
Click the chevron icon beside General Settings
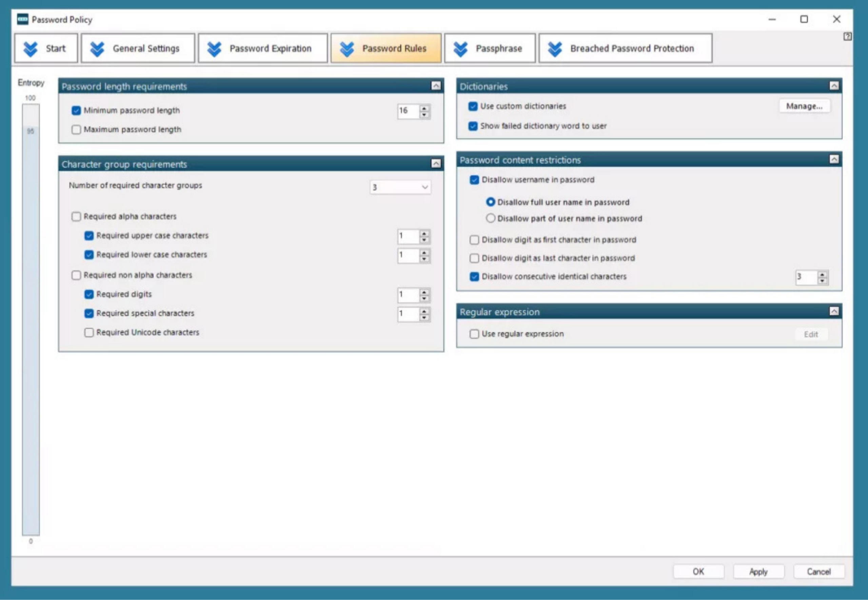point(97,48)
